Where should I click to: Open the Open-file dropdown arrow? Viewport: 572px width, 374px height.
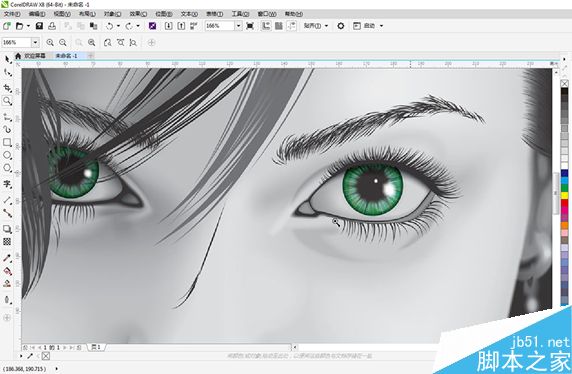[28, 26]
